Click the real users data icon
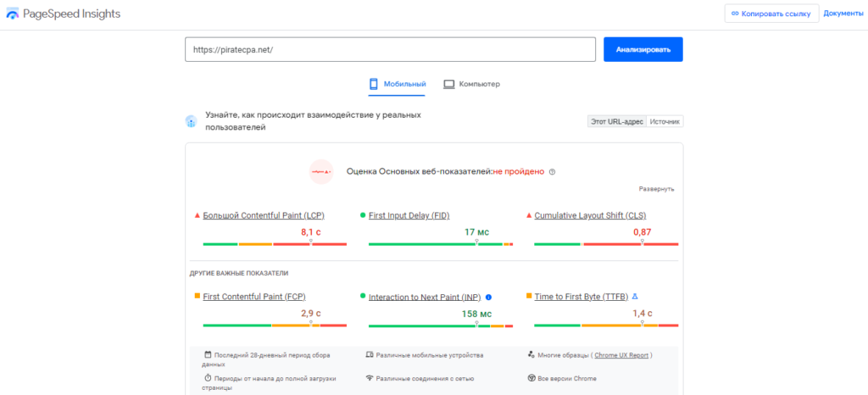The height and width of the screenshot is (395, 868). pos(191,122)
